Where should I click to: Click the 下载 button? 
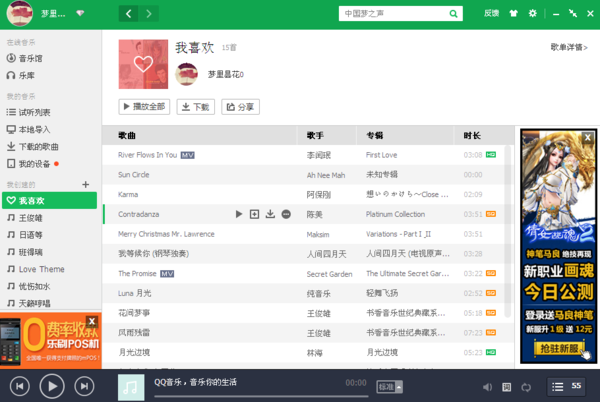pos(196,107)
